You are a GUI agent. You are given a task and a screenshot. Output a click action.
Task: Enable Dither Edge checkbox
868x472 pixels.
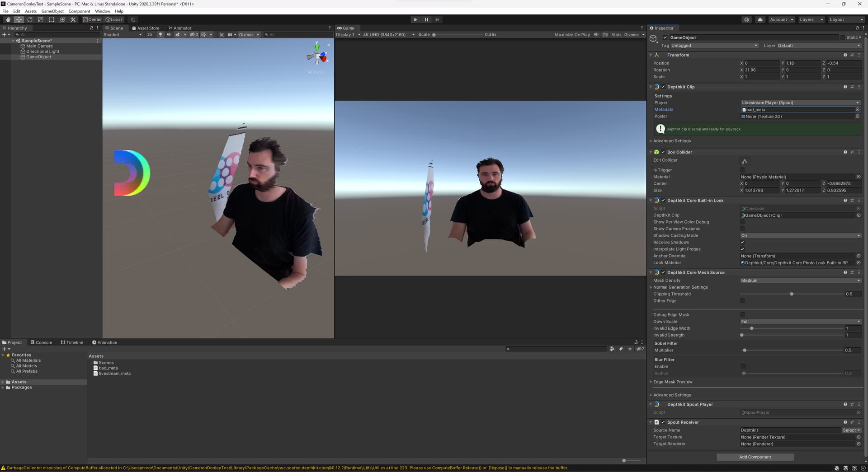tap(742, 301)
